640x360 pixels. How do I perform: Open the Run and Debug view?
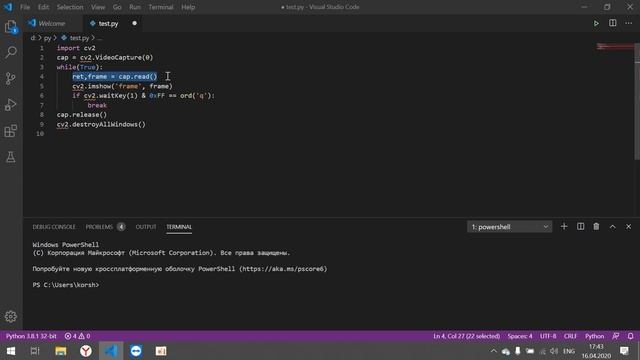11,104
